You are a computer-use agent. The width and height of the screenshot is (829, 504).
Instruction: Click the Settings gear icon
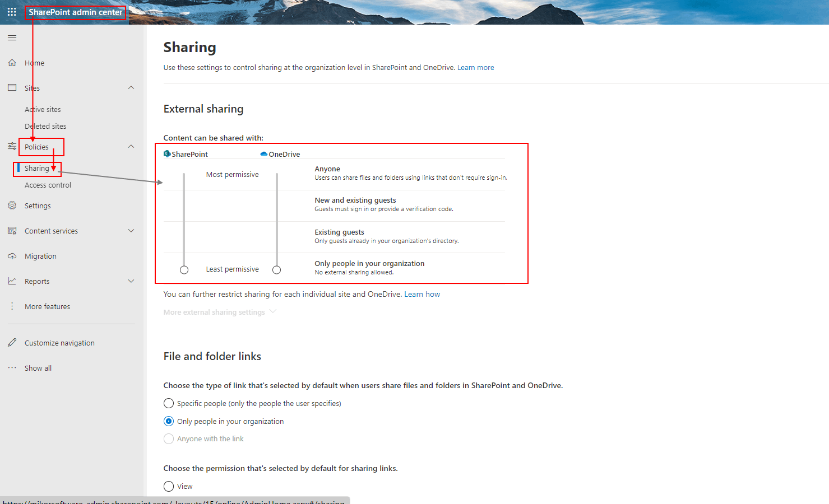coord(12,206)
